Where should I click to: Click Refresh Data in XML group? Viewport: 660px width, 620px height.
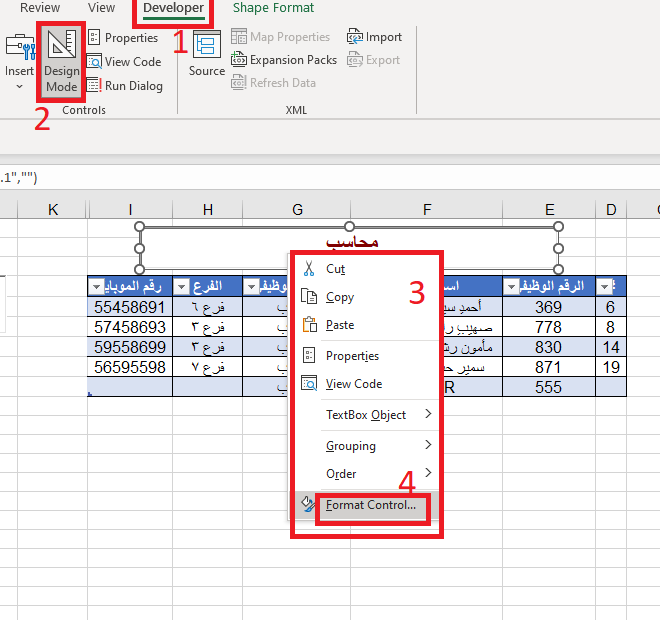tap(274, 82)
